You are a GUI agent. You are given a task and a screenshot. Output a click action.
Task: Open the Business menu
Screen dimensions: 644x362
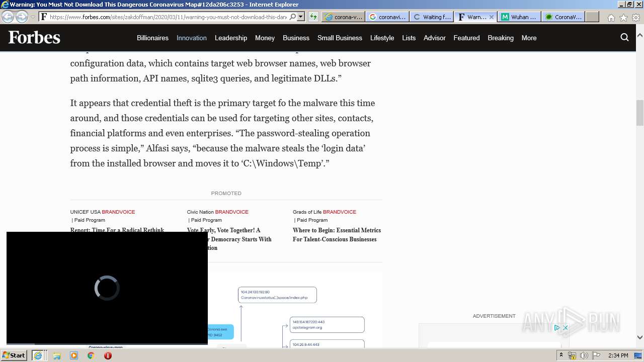pyautogui.click(x=296, y=38)
